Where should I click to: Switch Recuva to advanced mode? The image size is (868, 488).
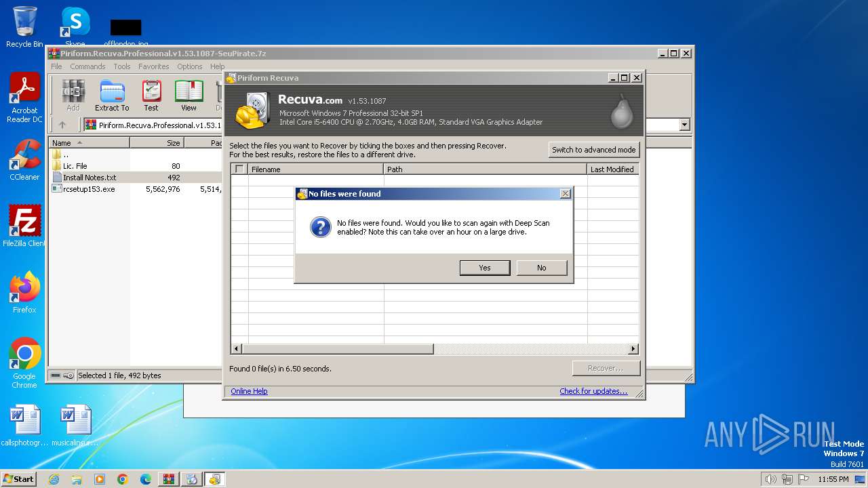pyautogui.click(x=593, y=150)
